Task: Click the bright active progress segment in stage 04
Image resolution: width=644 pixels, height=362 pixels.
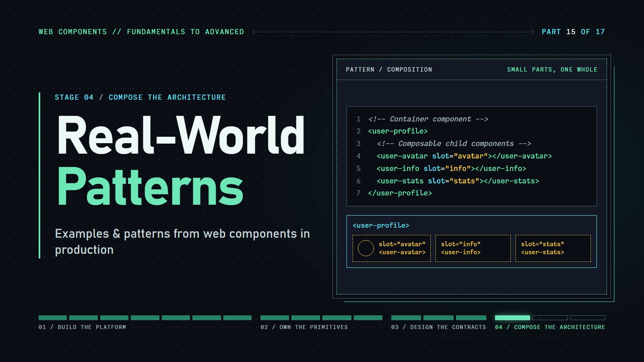Action: pyautogui.click(x=512, y=318)
